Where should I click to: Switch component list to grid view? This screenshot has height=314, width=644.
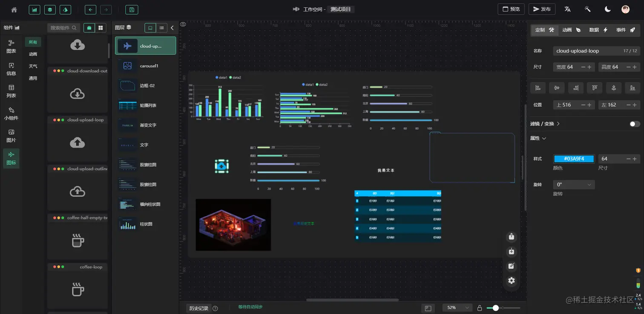pyautogui.click(x=101, y=28)
